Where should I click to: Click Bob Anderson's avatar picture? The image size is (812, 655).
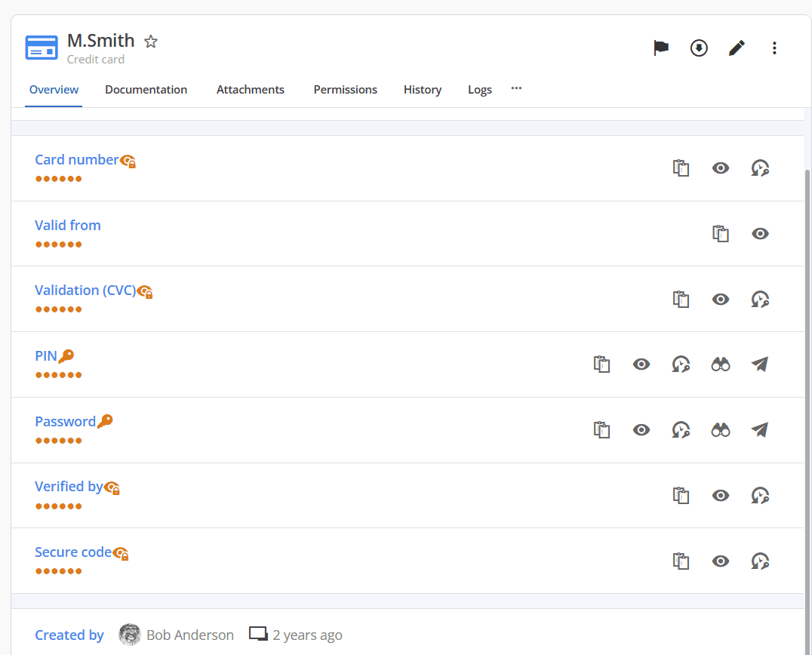click(x=130, y=635)
